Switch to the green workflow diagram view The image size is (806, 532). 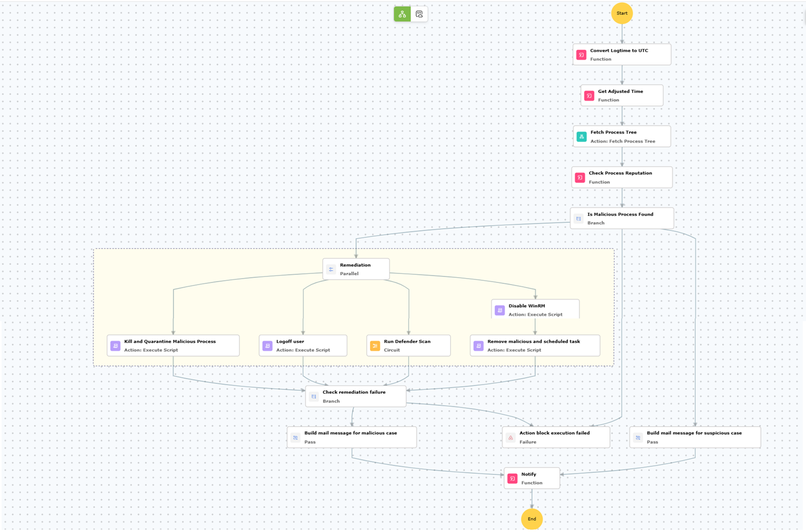[x=402, y=14]
